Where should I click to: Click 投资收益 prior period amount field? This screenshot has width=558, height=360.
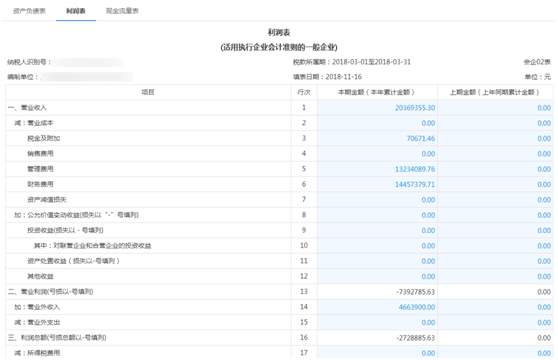[495, 230]
